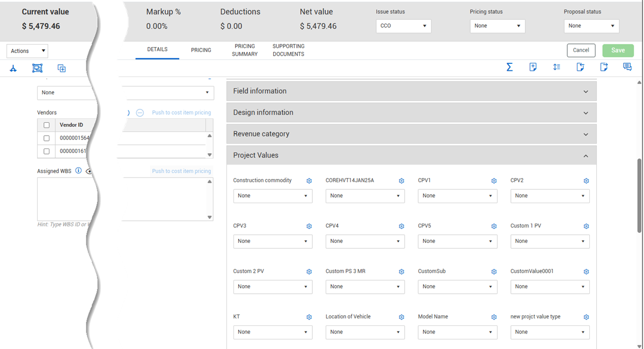Image resolution: width=644 pixels, height=349 pixels.
Task: Click the page with outgoing arrow icon
Action: coord(604,67)
